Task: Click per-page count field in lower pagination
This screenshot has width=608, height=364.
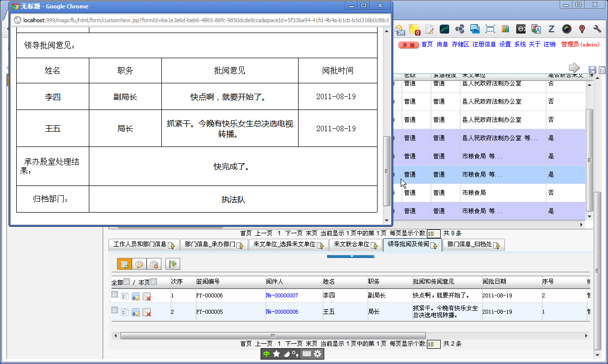Action: tap(433, 344)
